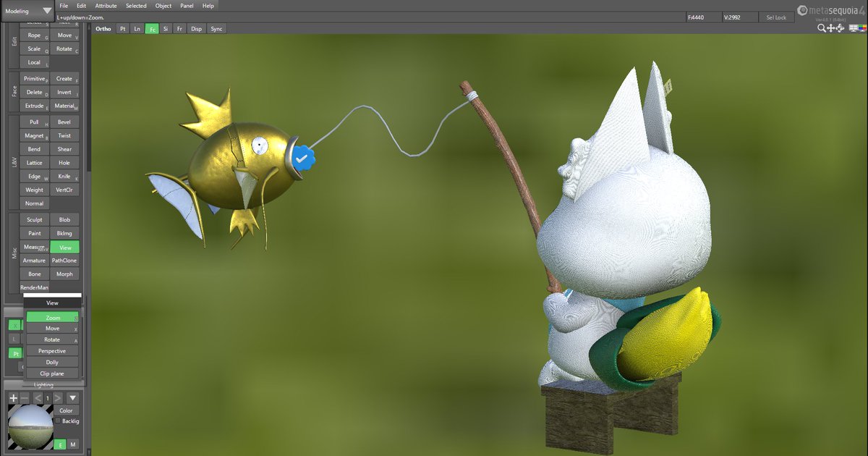Go to previous light with left arrow
The width and height of the screenshot is (868, 456).
[x=38, y=398]
